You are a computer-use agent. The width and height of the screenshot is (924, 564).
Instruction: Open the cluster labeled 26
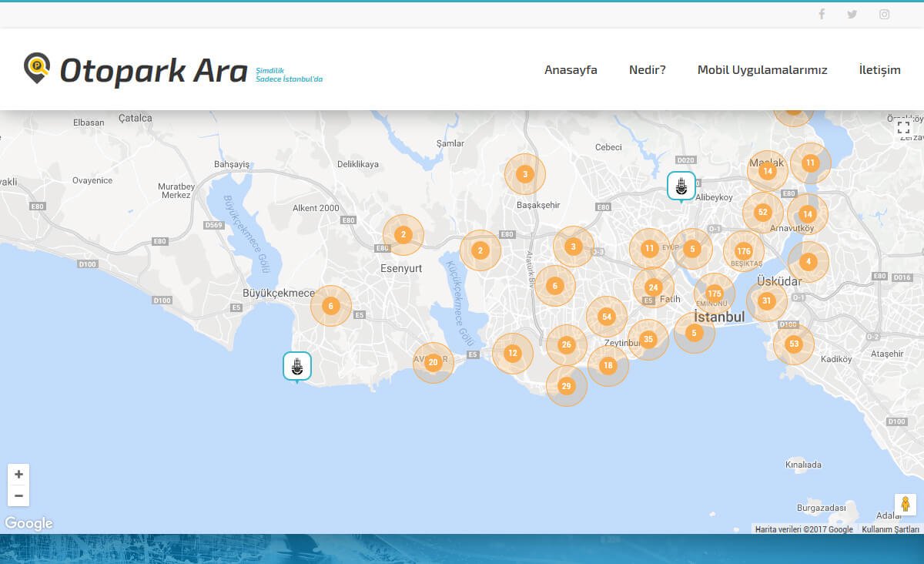pyautogui.click(x=567, y=344)
